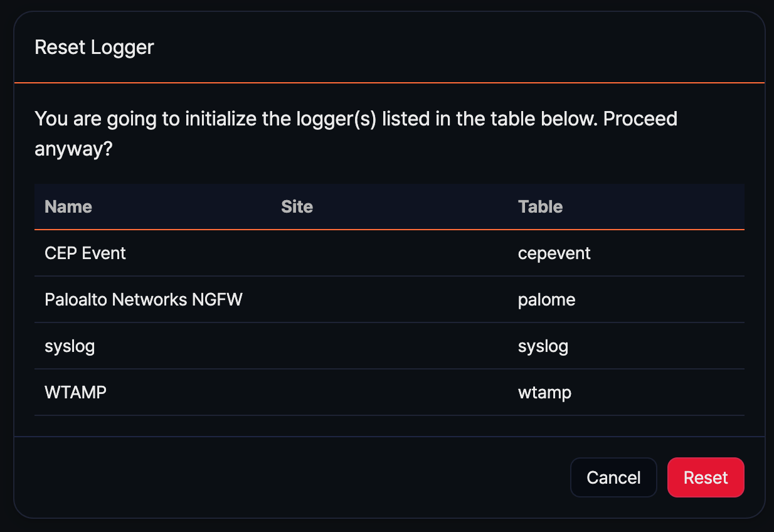Click syslog in the Table column
The image size is (774, 532).
pyautogui.click(x=543, y=346)
